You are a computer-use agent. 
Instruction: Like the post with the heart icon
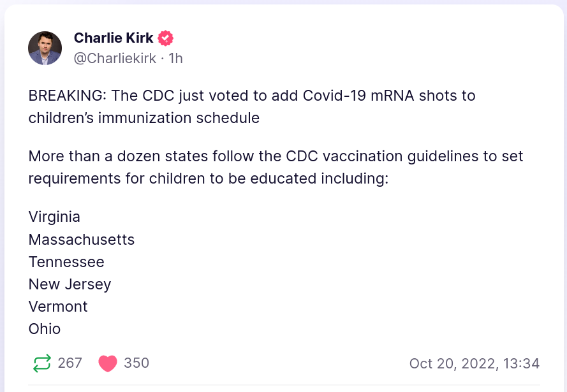pyautogui.click(x=108, y=363)
